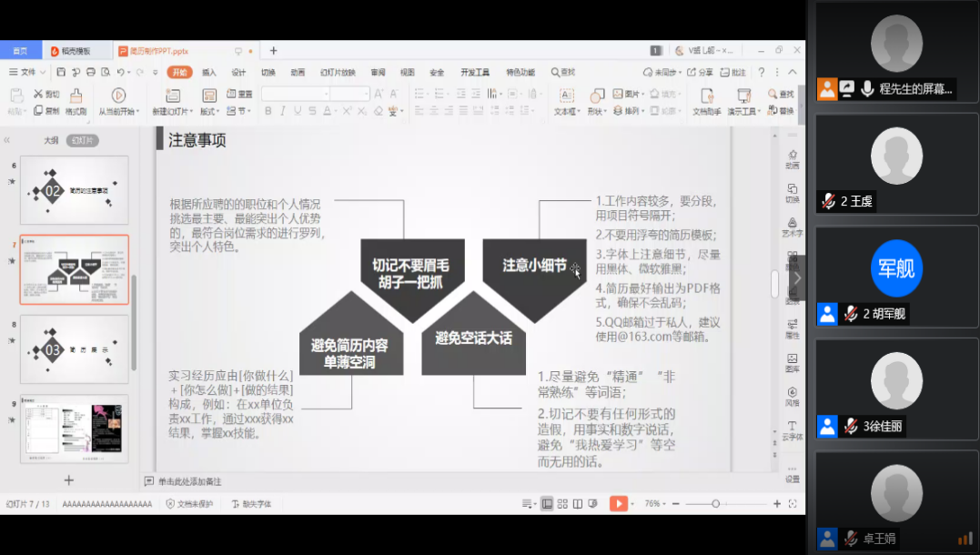The width and height of the screenshot is (980, 555).
Task: Click the 动画 icon in right sidebar
Action: [x=793, y=158]
